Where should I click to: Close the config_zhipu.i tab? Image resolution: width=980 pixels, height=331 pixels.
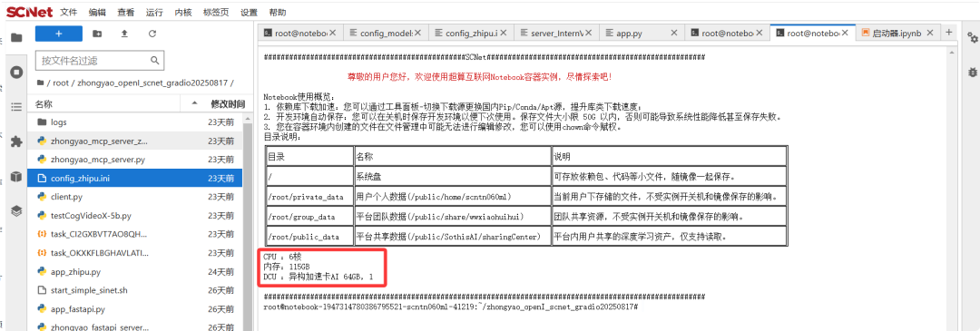503,33
